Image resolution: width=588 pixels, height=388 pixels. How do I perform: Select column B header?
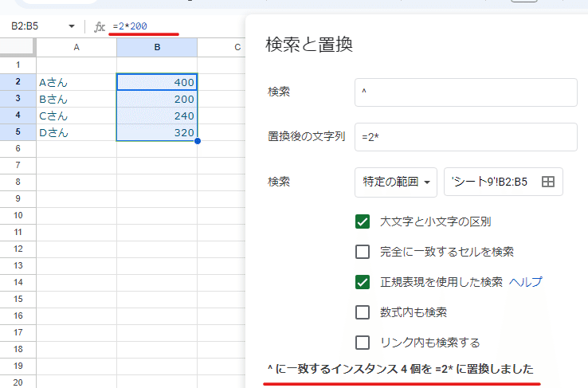(157, 47)
